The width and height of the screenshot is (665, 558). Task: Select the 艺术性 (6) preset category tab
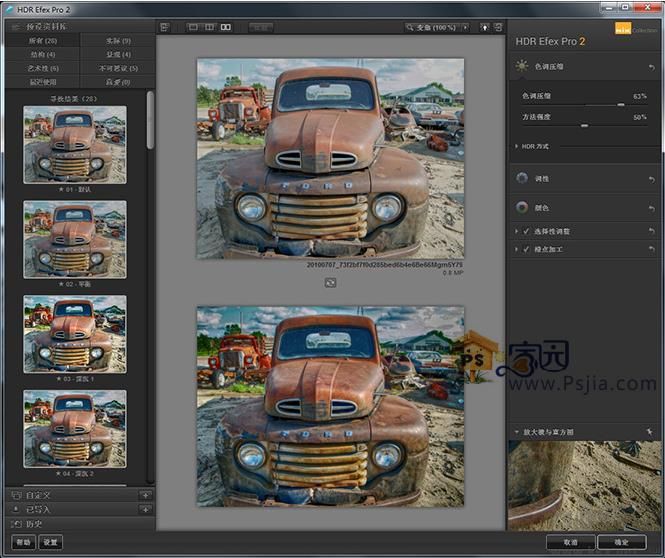point(44,68)
